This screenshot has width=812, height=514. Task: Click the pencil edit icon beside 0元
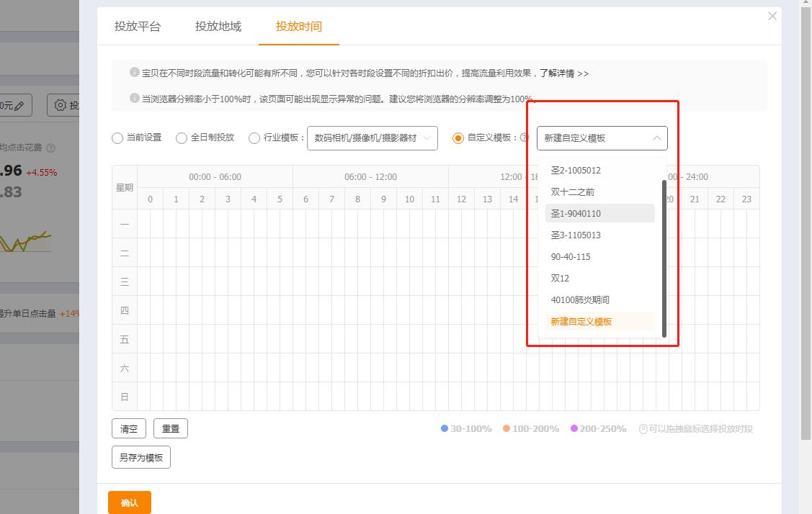tap(19, 104)
